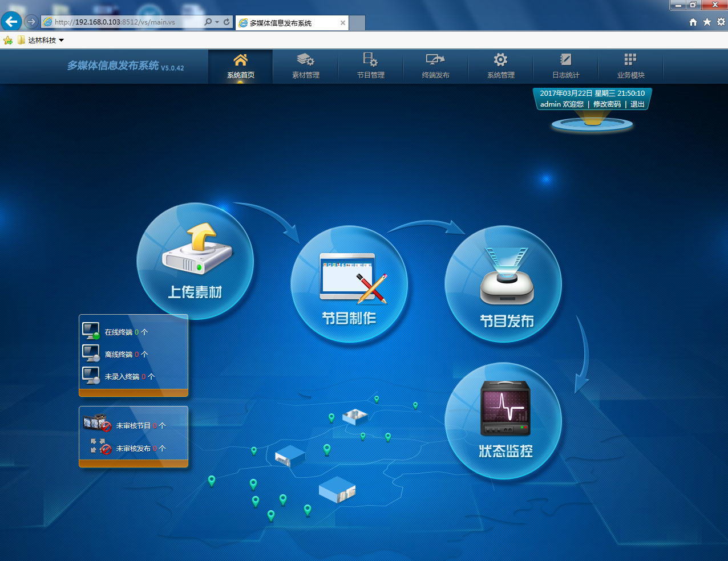Viewport: 728px width, 561px height.
Task: Open the 节目制作 program creation icon
Action: pyautogui.click(x=349, y=284)
